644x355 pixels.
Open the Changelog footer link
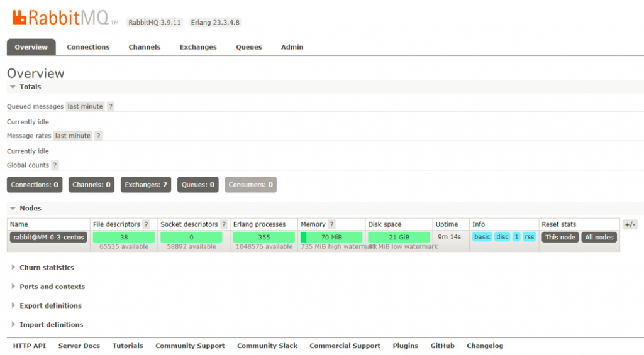coord(485,346)
